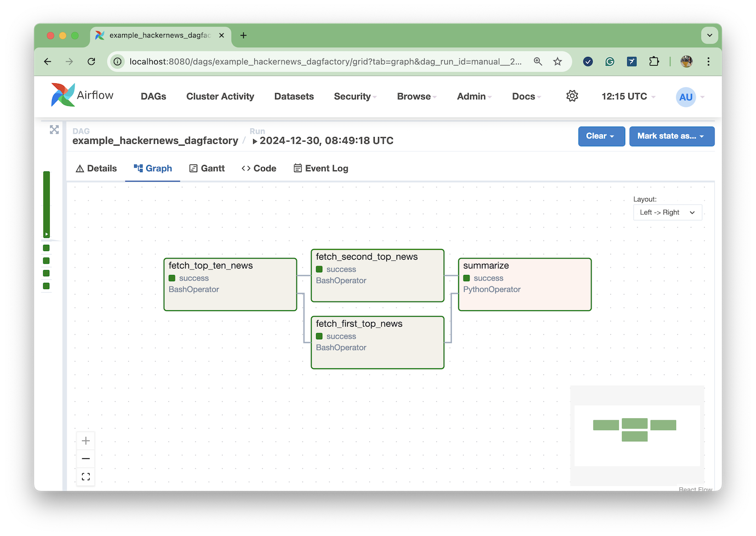Open the Layout Left -> Right dropdown
The width and height of the screenshot is (756, 536).
pos(667,213)
